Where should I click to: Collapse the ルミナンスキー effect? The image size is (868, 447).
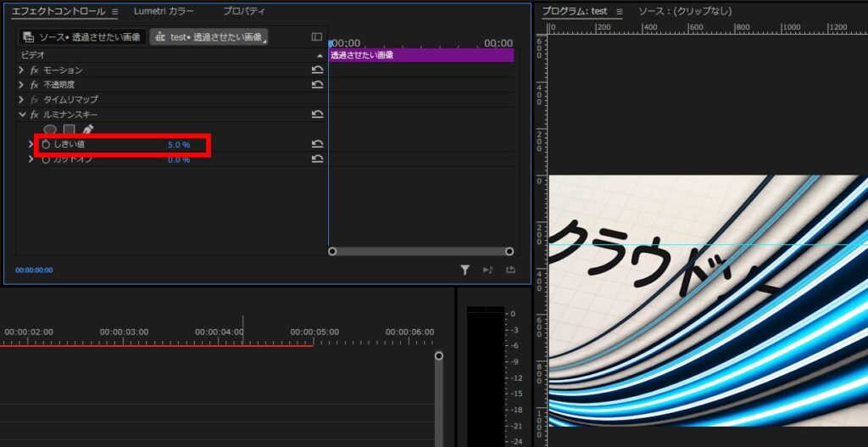pos(22,115)
